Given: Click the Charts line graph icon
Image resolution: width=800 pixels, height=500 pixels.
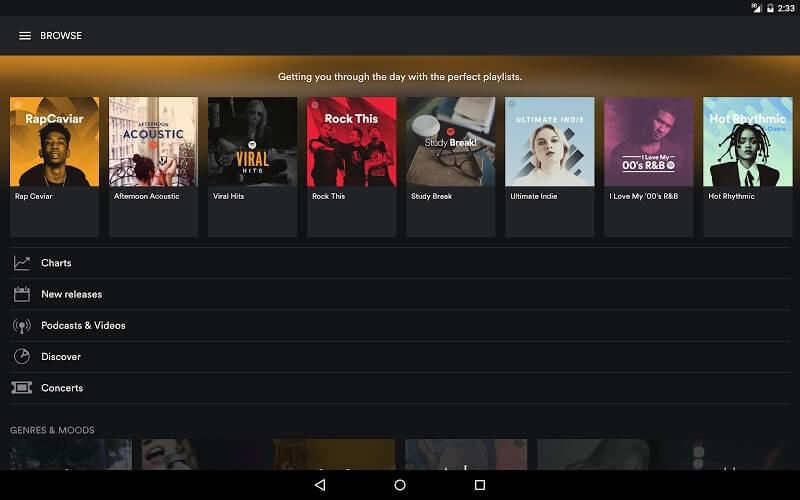Looking at the screenshot, I should (x=21, y=263).
